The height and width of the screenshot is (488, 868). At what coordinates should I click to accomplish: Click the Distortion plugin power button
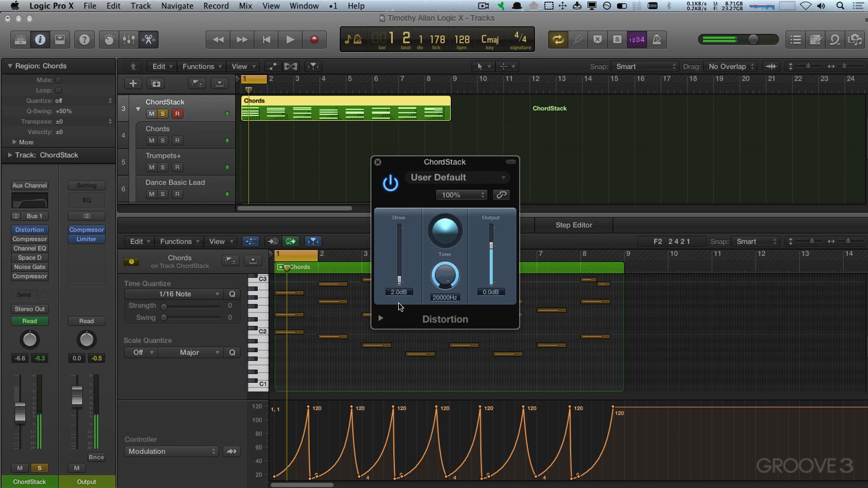point(391,183)
